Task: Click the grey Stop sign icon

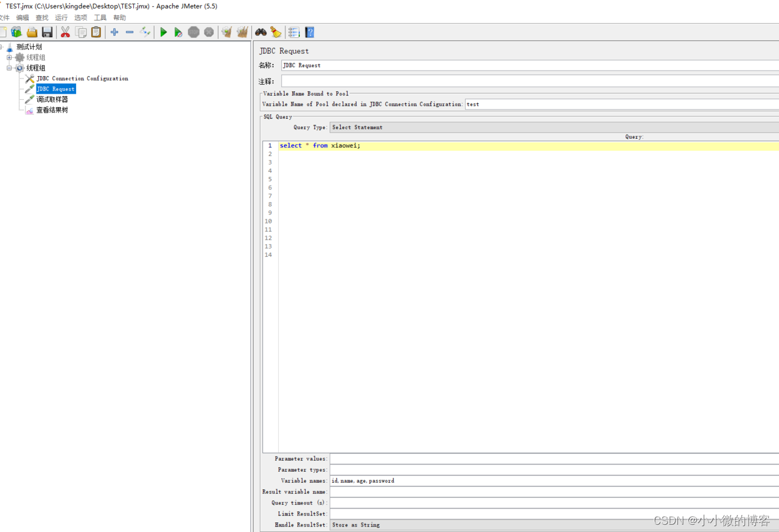Action: click(194, 32)
